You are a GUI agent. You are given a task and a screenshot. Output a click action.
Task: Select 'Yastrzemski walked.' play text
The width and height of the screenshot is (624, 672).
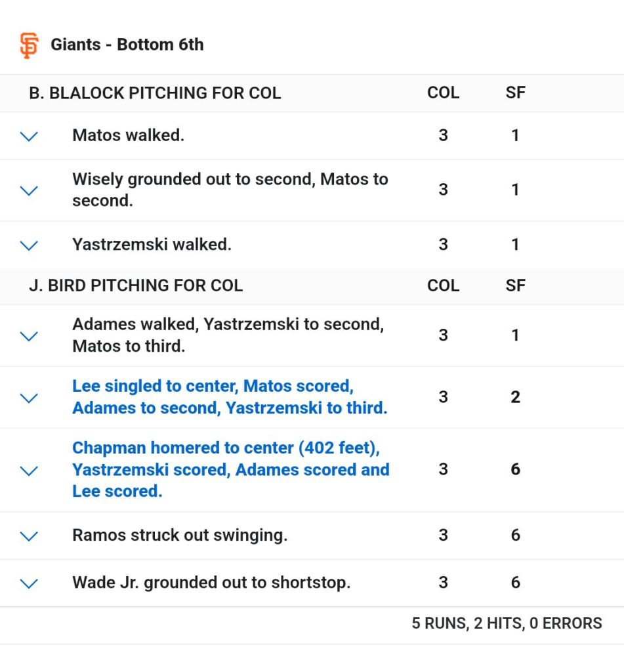152,245
